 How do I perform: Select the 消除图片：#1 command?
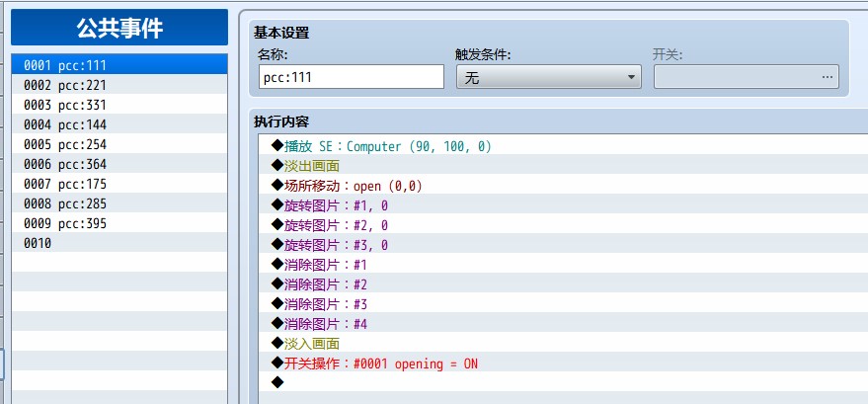563,265
